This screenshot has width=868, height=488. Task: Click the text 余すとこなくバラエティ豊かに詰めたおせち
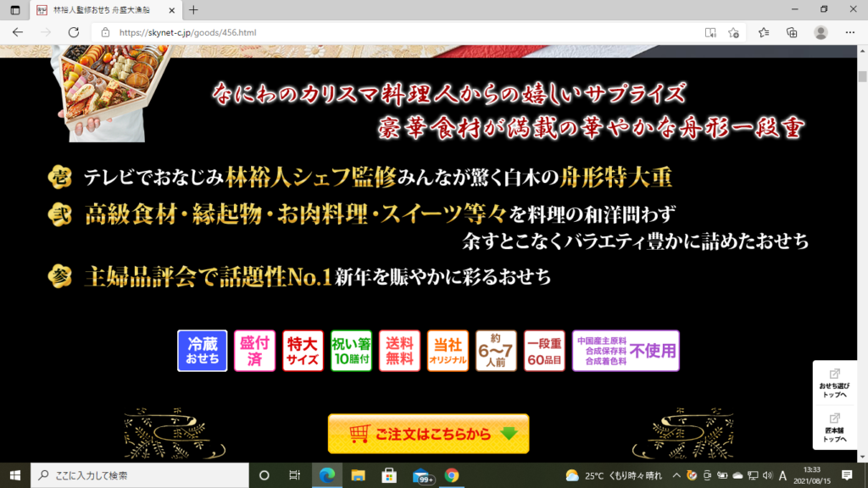click(636, 241)
